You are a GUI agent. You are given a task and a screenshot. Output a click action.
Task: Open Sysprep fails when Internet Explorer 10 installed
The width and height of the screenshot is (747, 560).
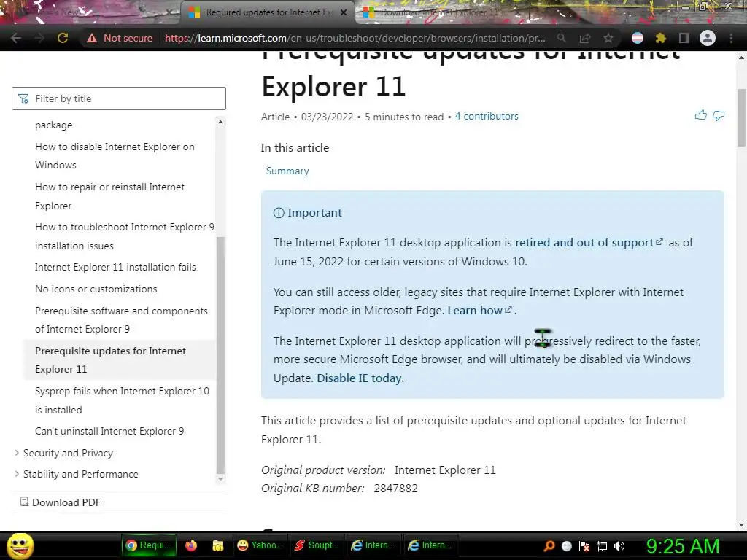tap(122, 400)
